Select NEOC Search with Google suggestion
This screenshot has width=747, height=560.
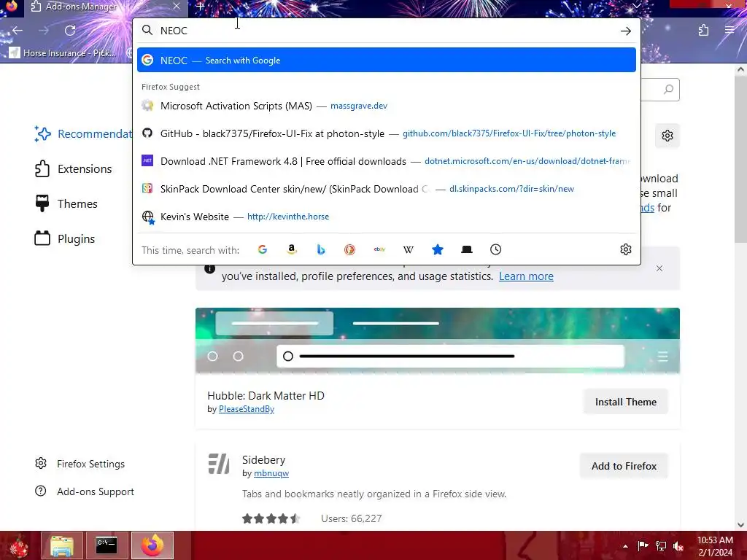(x=387, y=60)
